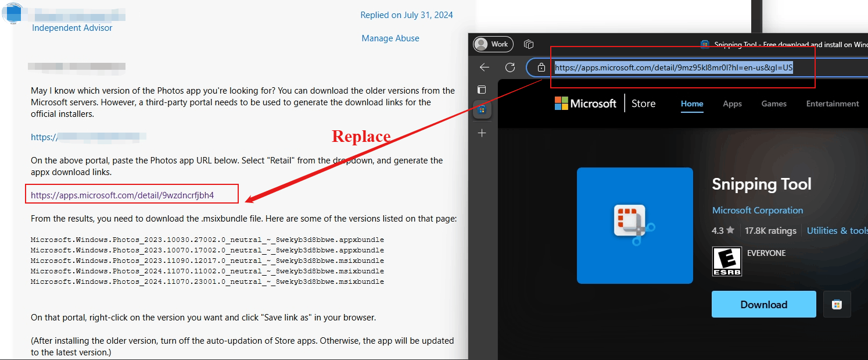Screen dimensions: 868x360
Task: Open the Utilities & tools category link
Action: click(837, 230)
